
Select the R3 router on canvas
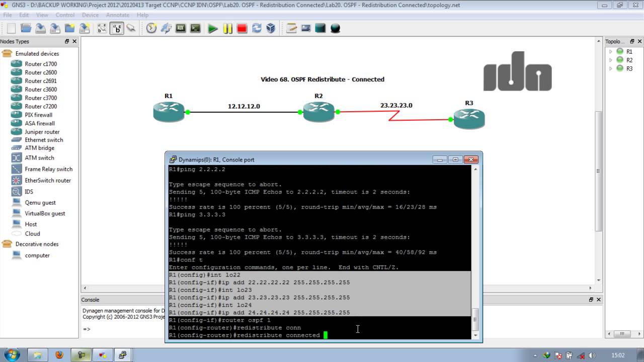click(x=469, y=119)
